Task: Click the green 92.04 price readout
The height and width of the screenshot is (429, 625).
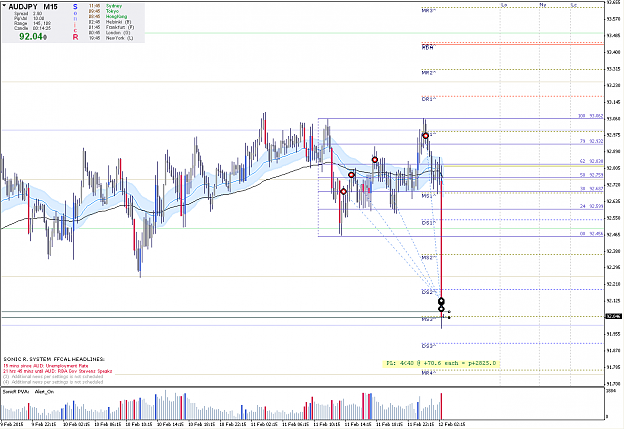Action: coord(33,37)
